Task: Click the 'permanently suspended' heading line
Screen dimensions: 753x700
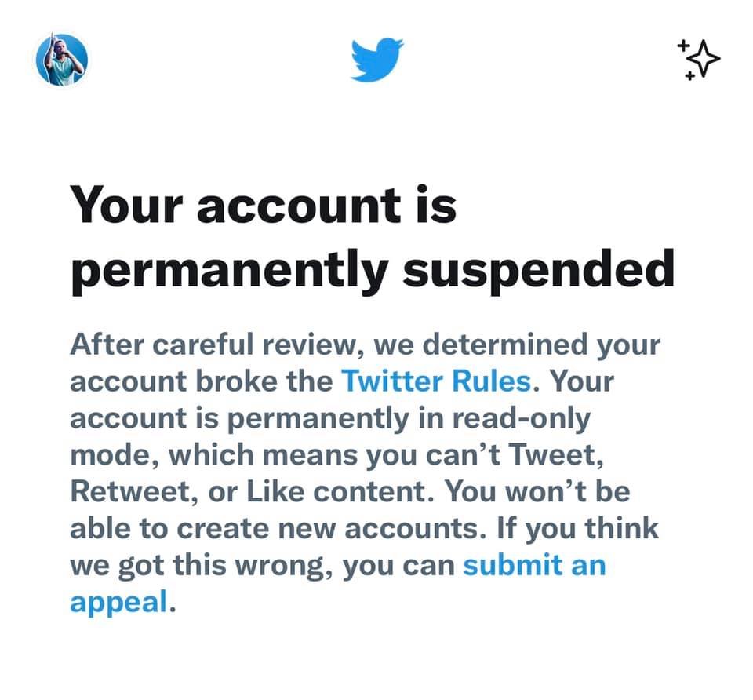Action: [x=373, y=269]
